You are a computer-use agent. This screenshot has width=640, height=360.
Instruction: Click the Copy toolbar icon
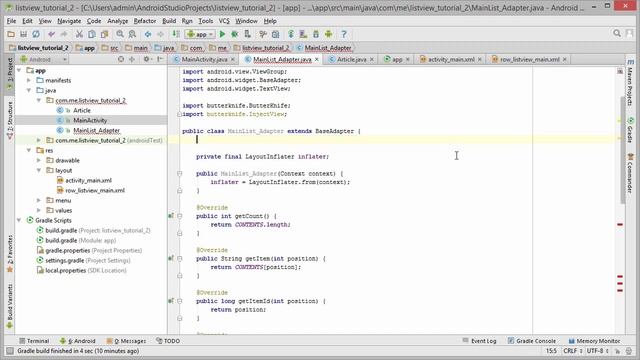coord(92,34)
